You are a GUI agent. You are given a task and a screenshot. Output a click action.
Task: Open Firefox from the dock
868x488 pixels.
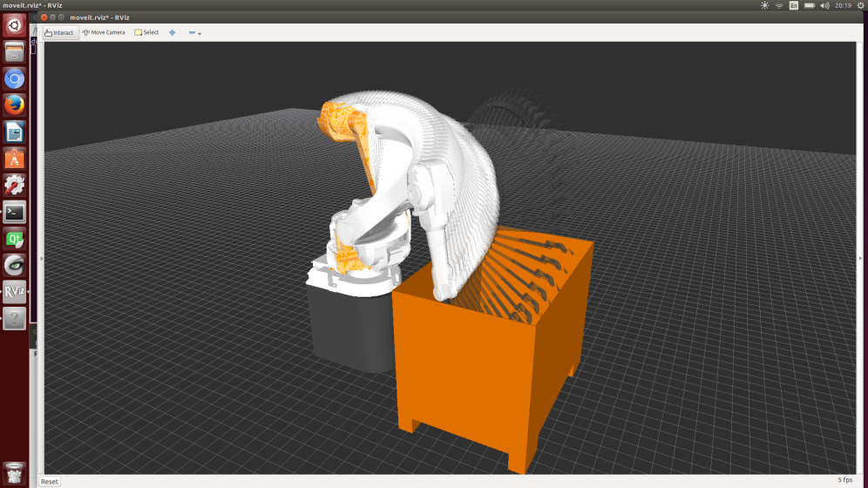pyautogui.click(x=14, y=105)
